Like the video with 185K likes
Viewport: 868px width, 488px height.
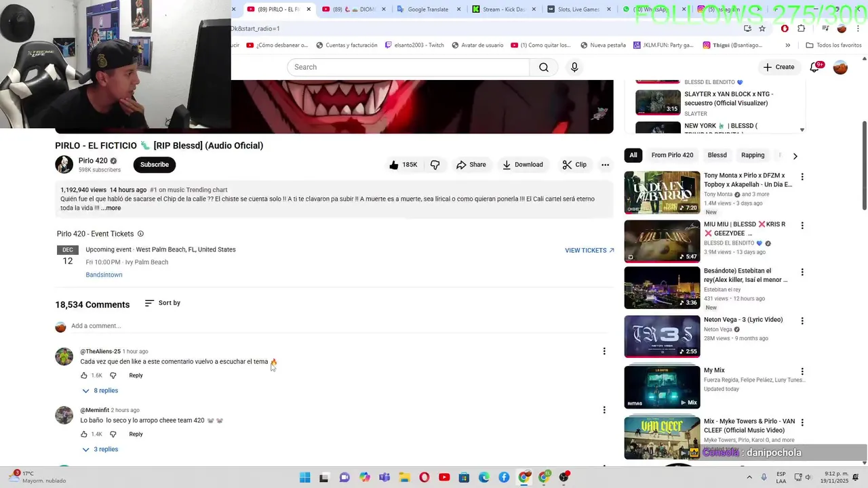[403, 165]
